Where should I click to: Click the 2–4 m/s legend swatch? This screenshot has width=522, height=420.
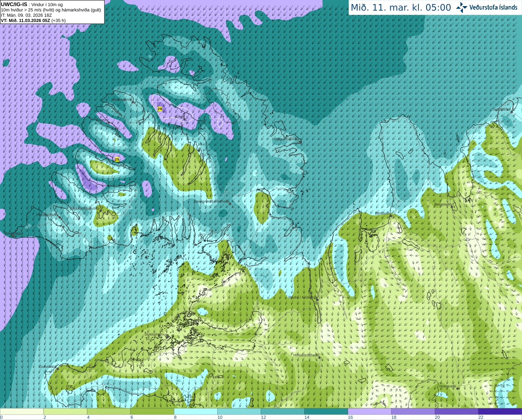(65, 411)
